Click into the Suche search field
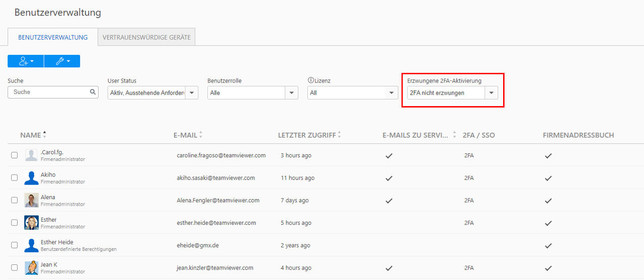The width and height of the screenshot is (644, 280). [53, 92]
